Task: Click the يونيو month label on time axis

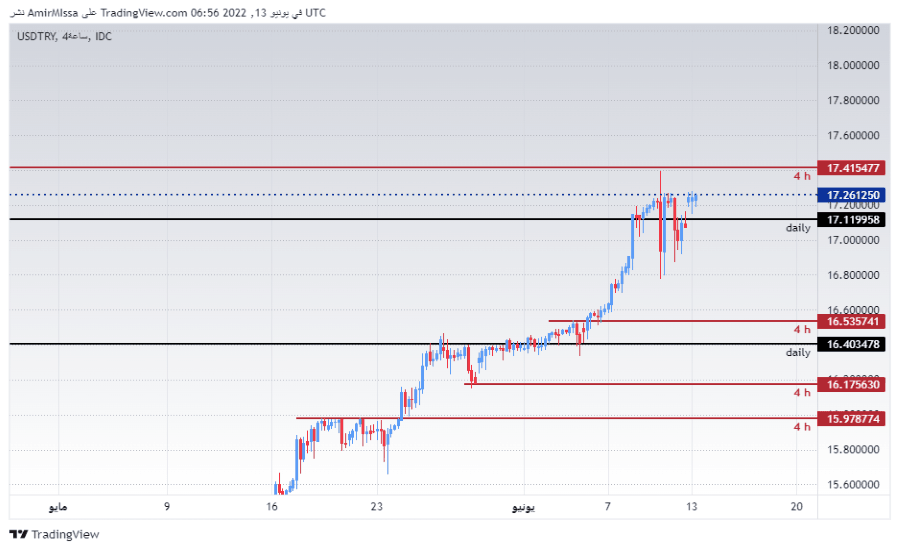Action: [x=523, y=507]
